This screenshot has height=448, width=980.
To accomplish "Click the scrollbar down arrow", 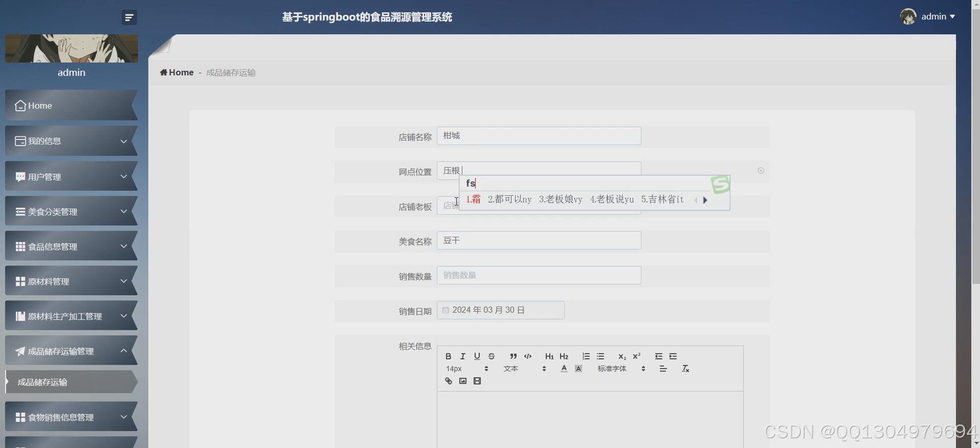I will (975, 443).
